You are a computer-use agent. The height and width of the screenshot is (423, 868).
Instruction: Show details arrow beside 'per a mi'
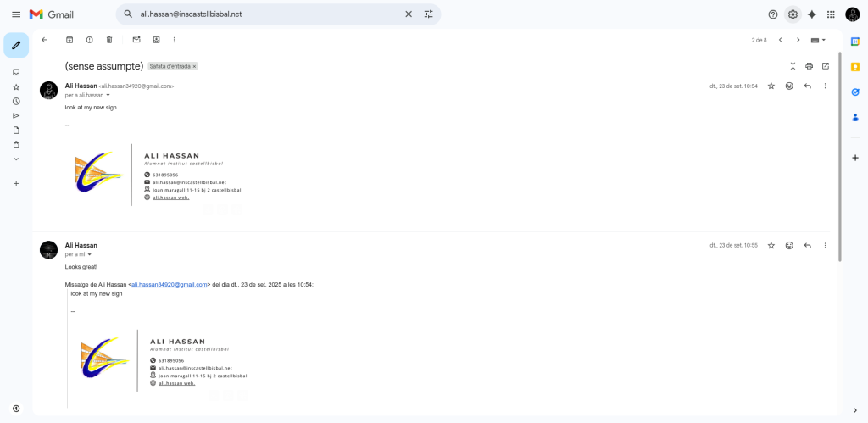coord(90,254)
